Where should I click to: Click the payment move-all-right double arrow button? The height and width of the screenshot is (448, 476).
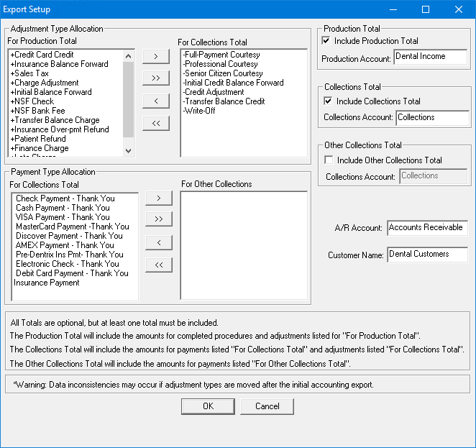tap(159, 219)
